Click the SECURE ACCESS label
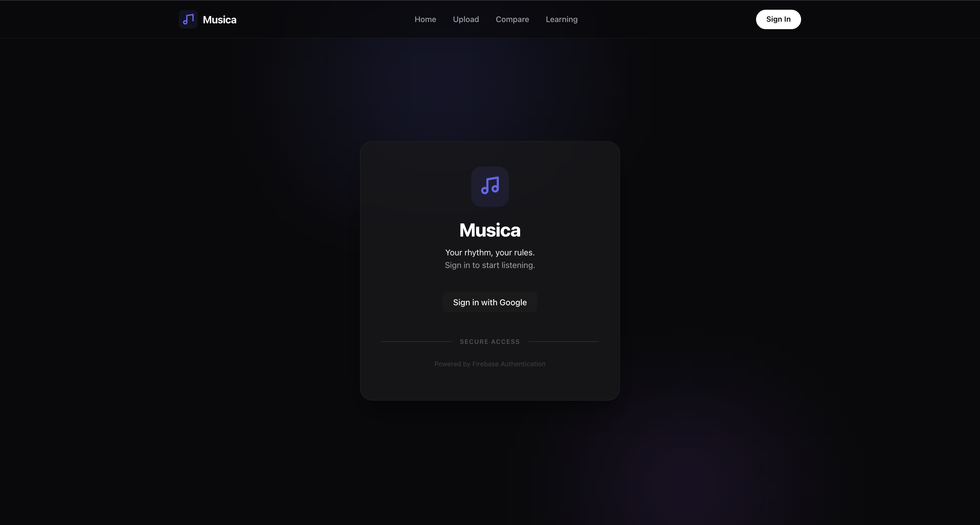 click(490, 342)
